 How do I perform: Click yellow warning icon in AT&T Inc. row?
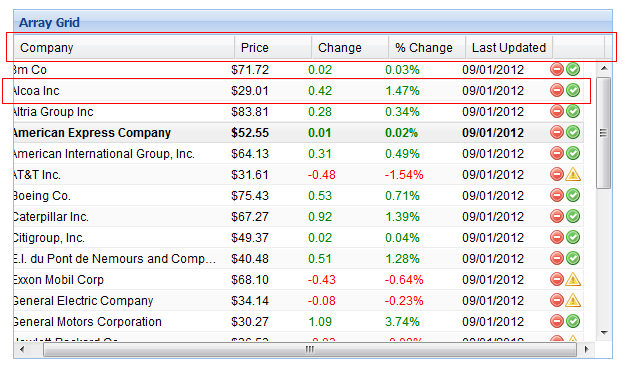[573, 174]
